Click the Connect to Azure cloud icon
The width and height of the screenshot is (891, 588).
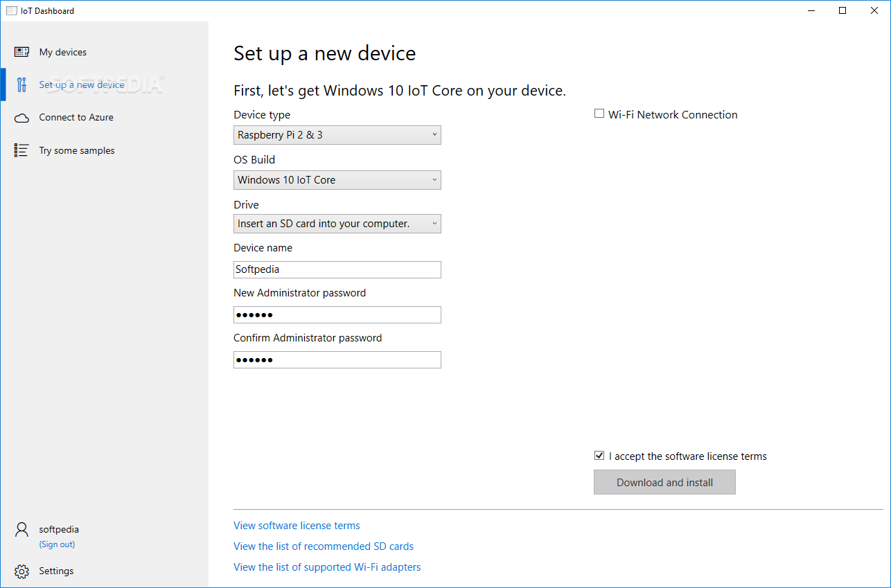tap(21, 118)
